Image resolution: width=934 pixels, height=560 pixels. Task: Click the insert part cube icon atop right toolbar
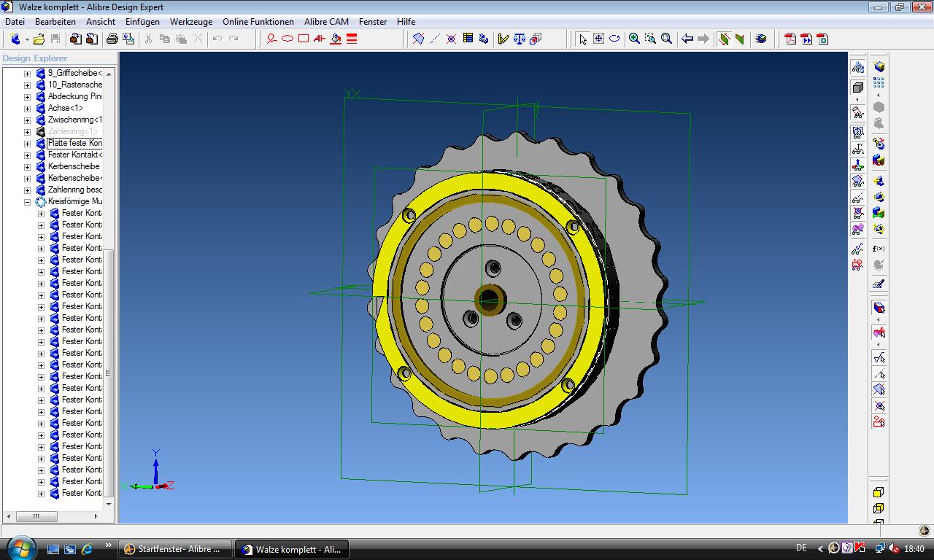tap(879, 66)
